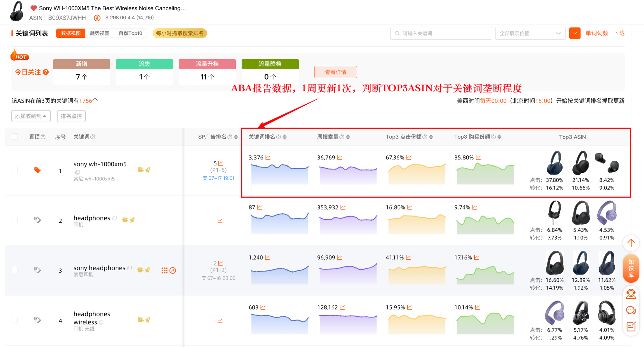The width and height of the screenshot is (644, 347).
Task: Sort by Top3 购买份额 column
Action: click(499, 137)
